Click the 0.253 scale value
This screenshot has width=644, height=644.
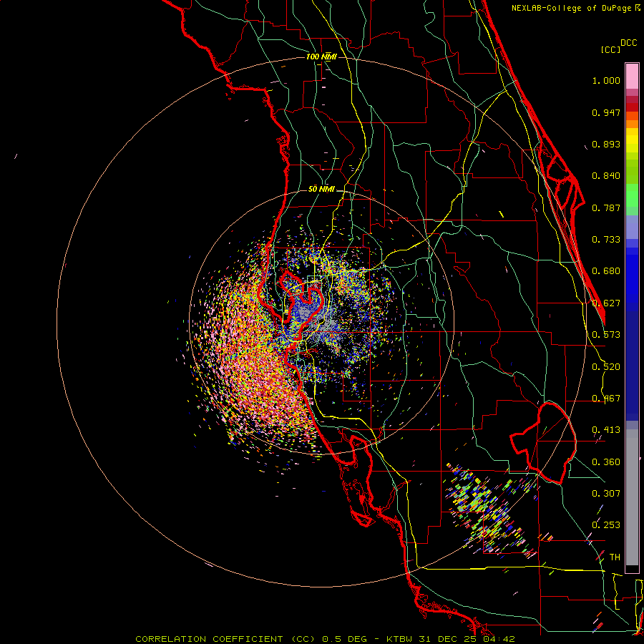pos(606,525)
